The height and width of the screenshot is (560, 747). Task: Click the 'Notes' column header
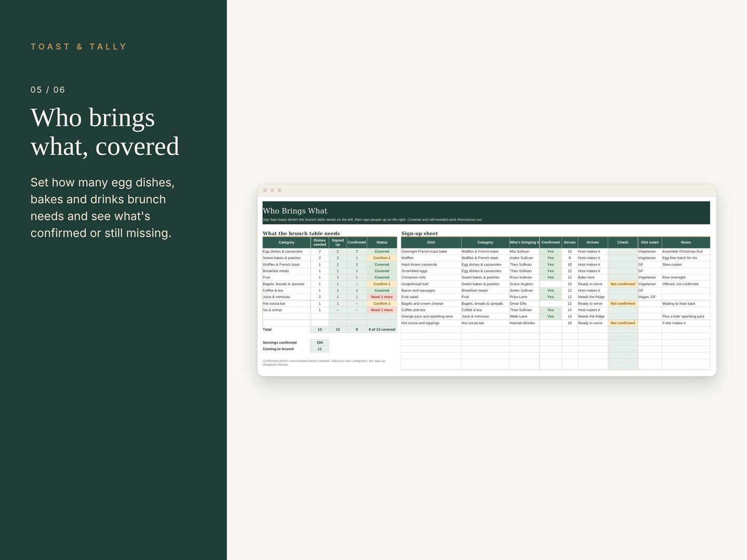coord(686,243)
